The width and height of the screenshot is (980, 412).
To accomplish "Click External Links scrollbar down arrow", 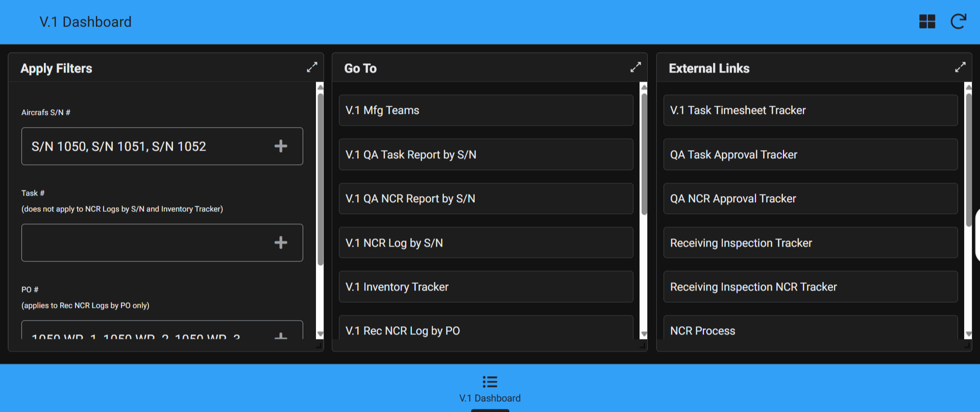I will pos(969,334).
